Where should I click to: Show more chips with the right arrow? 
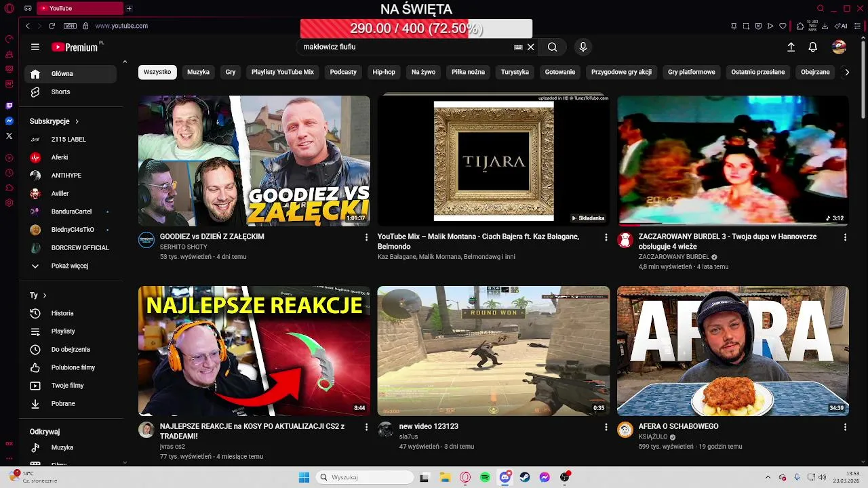click(846, 72)
